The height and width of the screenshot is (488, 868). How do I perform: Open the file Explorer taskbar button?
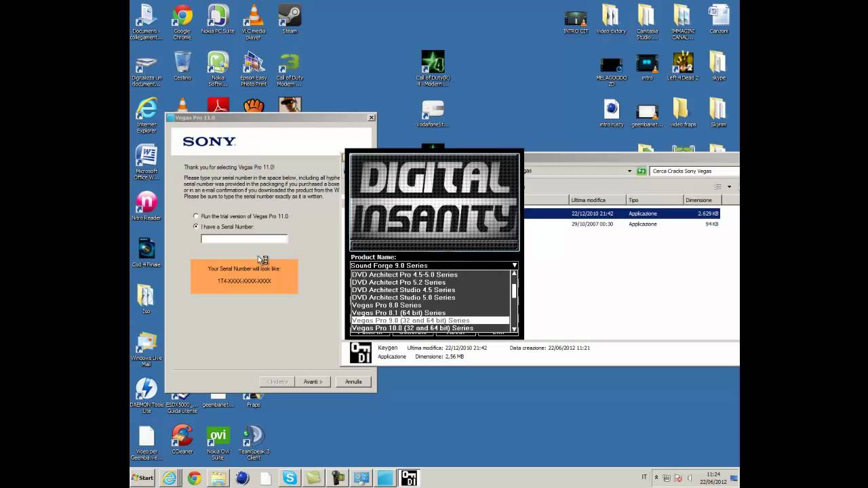[218, 478]
